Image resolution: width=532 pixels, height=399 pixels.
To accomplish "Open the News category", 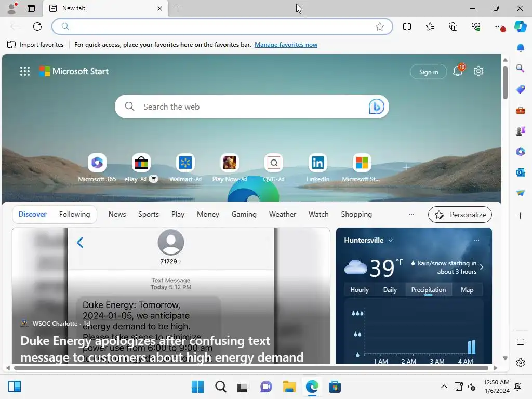I will coord(117,215).
